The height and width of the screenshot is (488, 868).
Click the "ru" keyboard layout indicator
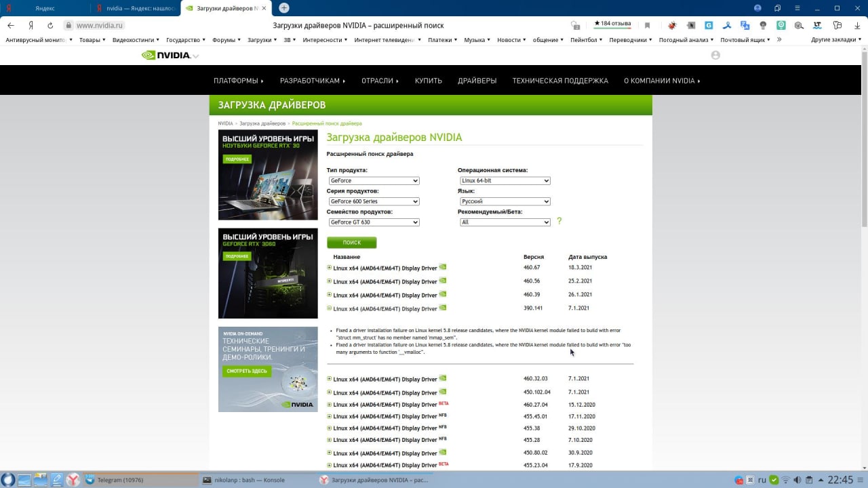tap(762, 480)
